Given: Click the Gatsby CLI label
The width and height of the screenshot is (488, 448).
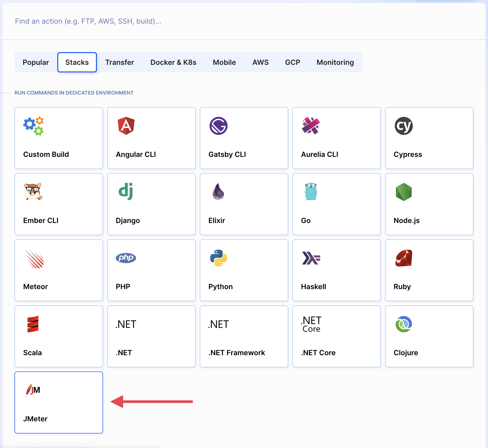Looking at the screenshot, I should (x=227, y=154).
